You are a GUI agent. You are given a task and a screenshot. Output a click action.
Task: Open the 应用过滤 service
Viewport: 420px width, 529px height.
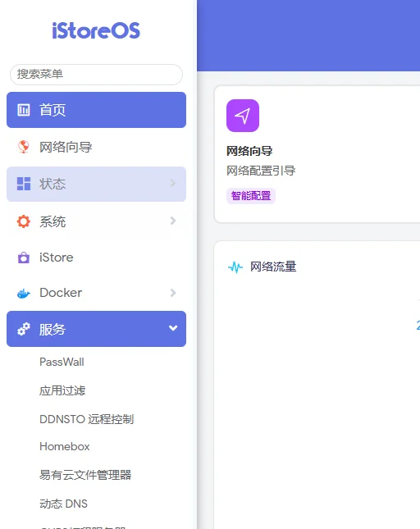[x=62, y=390]
